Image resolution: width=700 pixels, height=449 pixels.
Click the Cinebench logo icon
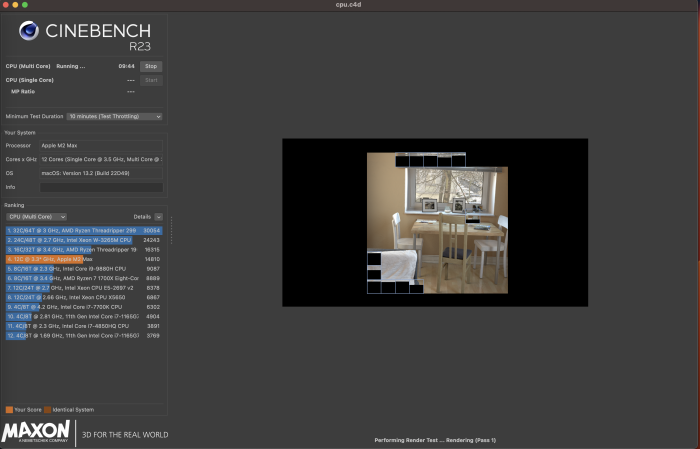[29, 31]
